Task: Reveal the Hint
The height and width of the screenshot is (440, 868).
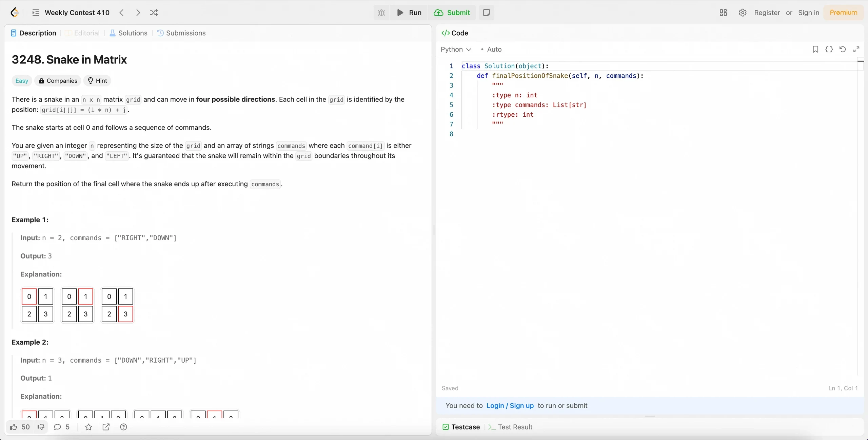Action: tap(97, 80)
